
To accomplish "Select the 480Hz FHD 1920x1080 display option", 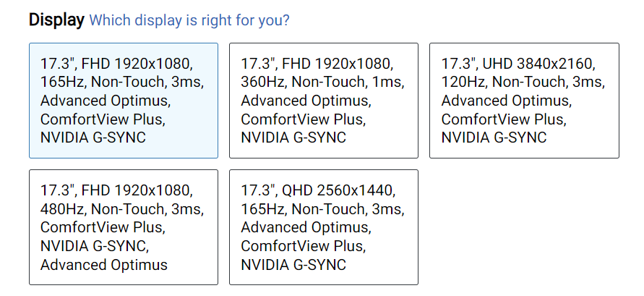I will coord(124,227).
